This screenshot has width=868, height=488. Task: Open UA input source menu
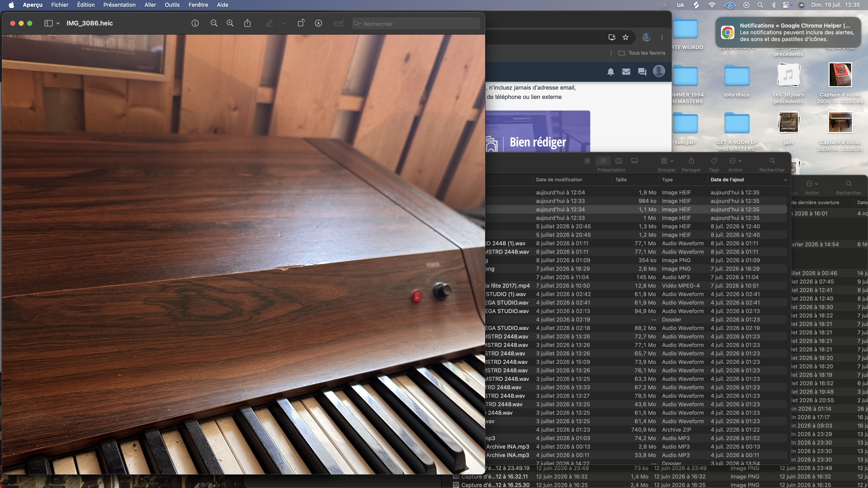point(680,5)
